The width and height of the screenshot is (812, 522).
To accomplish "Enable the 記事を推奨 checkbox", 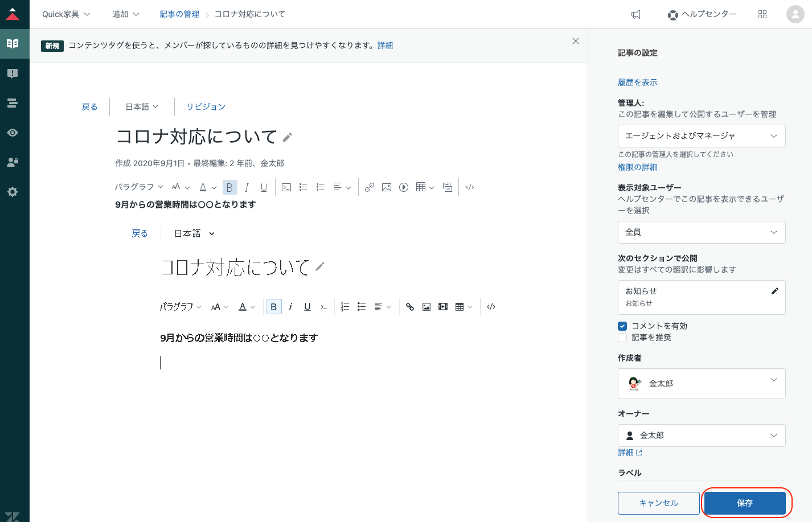I will 622,338.
